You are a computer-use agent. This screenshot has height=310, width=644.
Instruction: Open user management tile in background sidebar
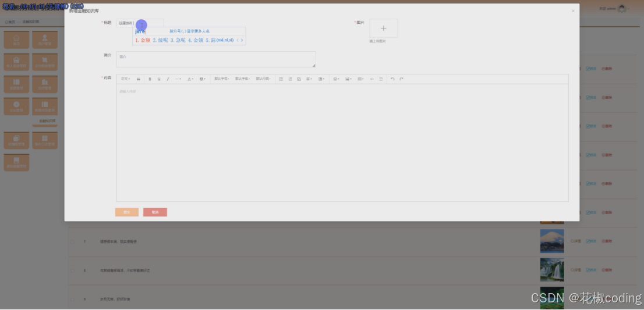(x=45, y=40)
